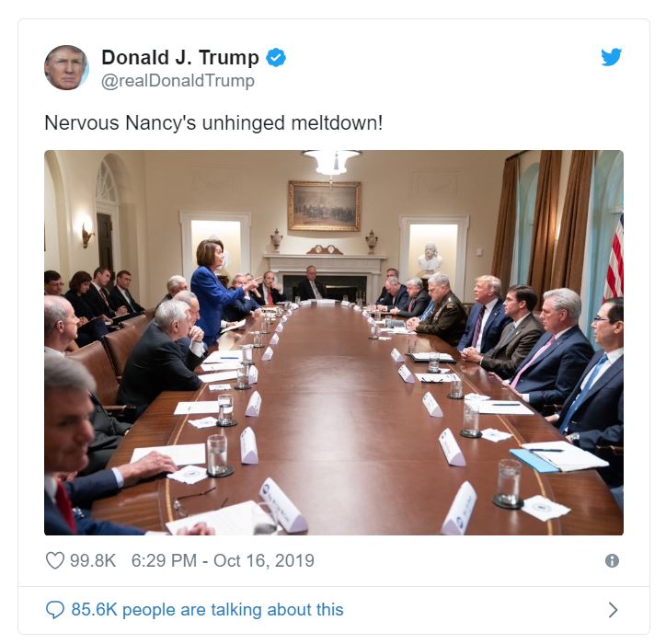Open the tweet info circle icon
666x644 pixels.
pyautogui.click(x=612, y=560)
